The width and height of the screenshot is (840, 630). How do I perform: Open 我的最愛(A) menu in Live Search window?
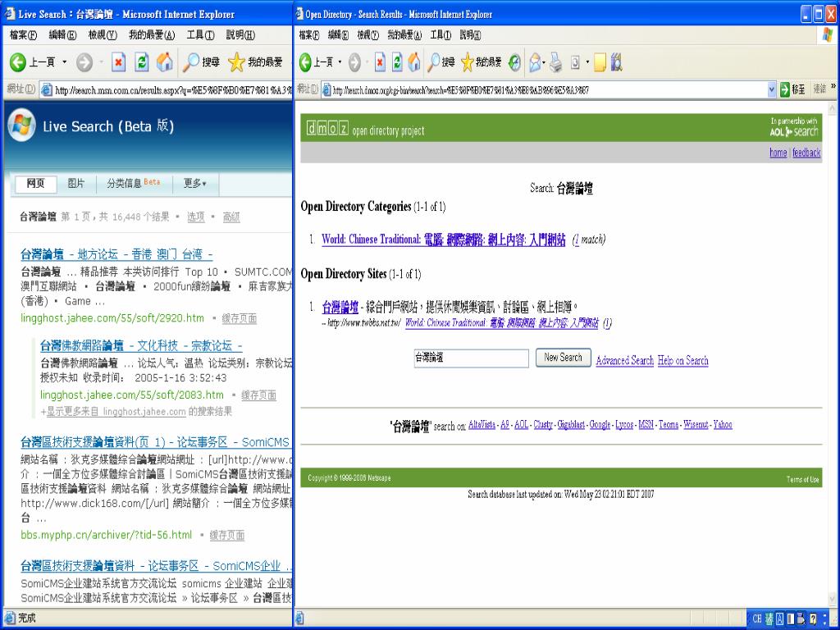coord(152,35)
